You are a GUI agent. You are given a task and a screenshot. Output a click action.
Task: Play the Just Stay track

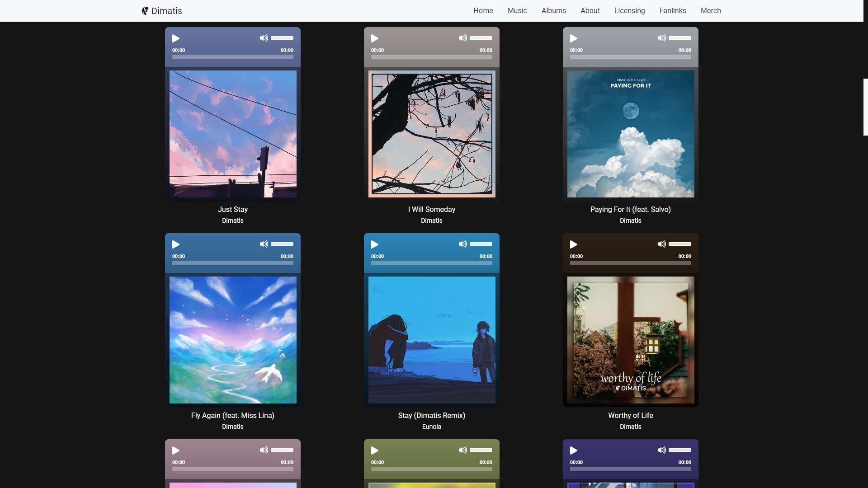[x=176, y=38]
